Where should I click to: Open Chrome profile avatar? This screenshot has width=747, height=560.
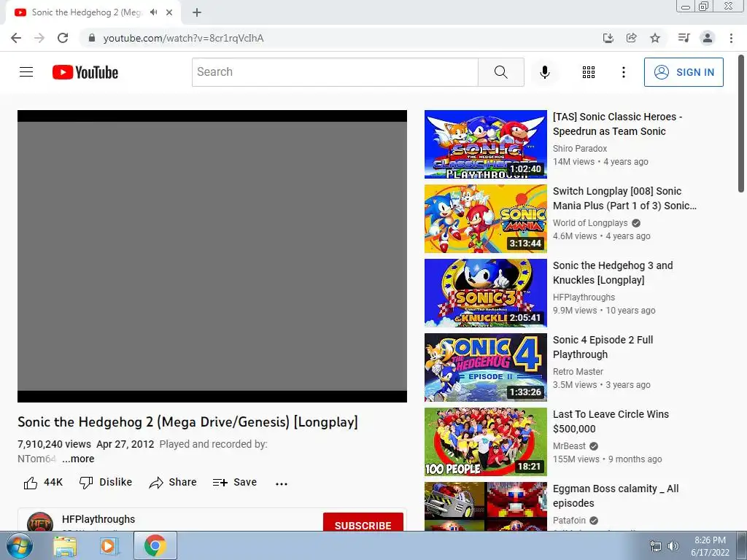tap(708, 38)
